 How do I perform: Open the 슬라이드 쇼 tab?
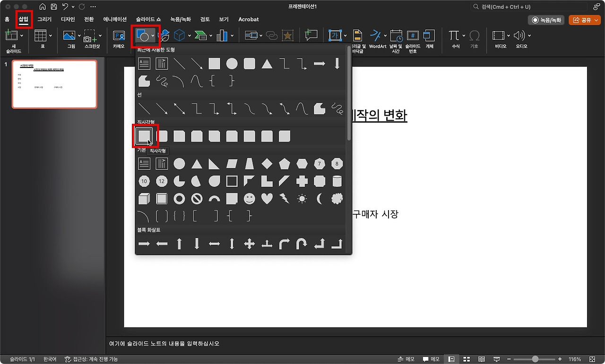tap(148, 19)
